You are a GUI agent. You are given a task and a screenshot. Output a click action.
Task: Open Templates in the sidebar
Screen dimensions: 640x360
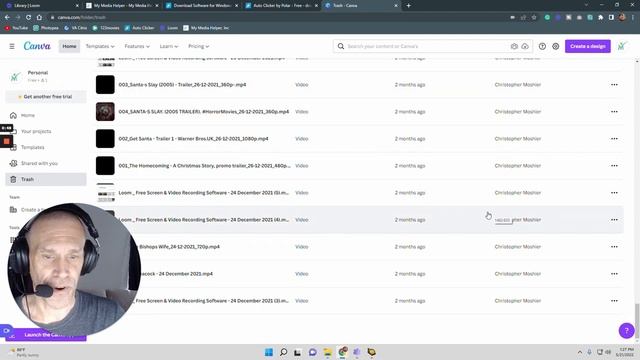(33, 147)
